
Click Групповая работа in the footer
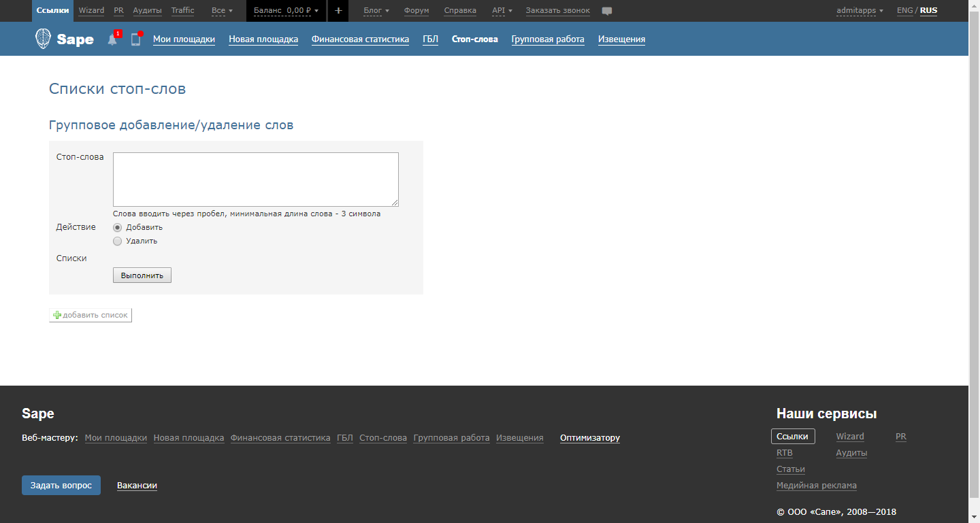click(x=451, y=438)
